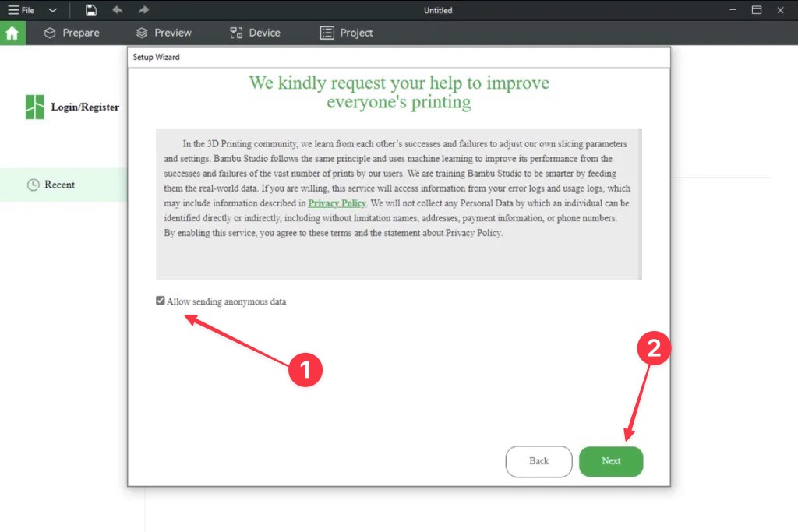This screenshot has width=798, height=532.
Task: Minimize the Bambu Studio window
Action: click(733, 10)
